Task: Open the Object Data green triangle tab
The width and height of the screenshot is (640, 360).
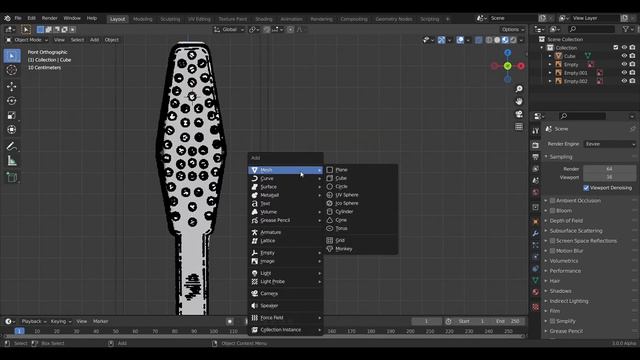Action: pos(536,281)
